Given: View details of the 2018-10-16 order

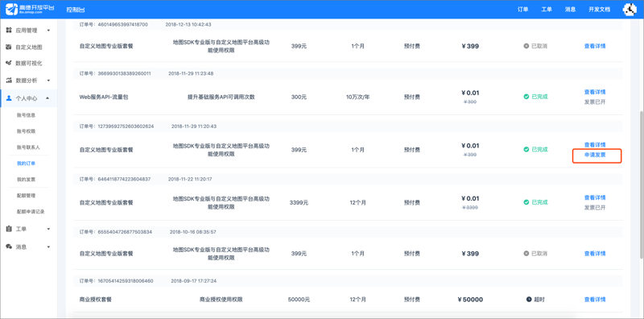Looking at the screenshot, I should 595,254.
